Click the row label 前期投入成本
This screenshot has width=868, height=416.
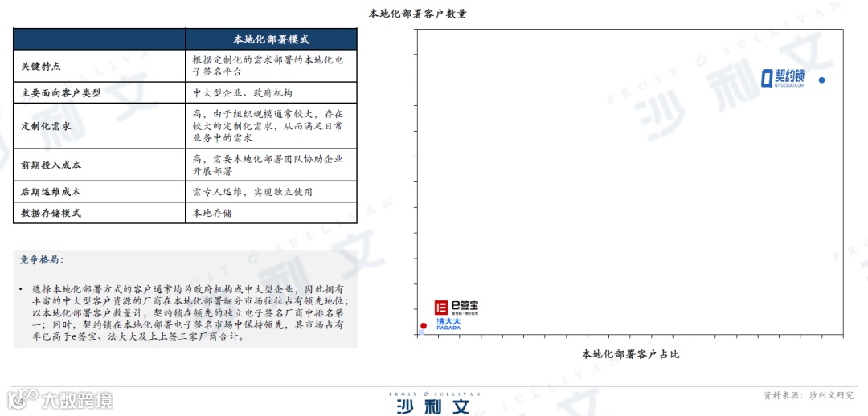point(51,165)
